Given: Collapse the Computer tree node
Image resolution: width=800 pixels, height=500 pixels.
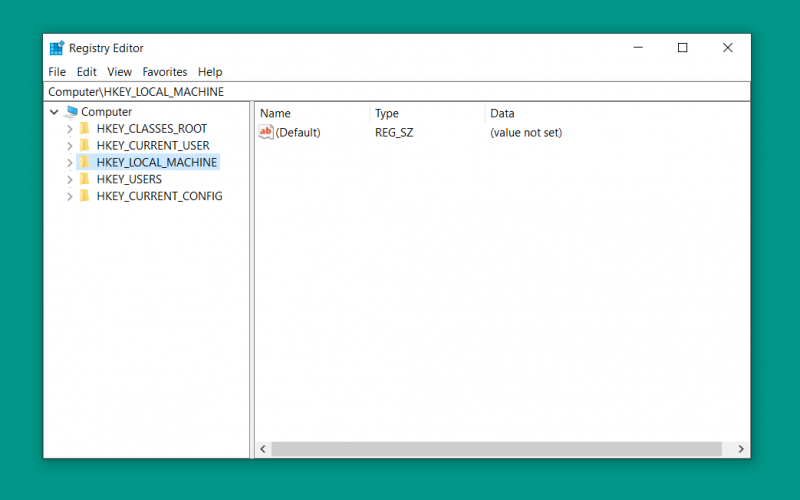Looking at the screenshot, I should point(54,112).
